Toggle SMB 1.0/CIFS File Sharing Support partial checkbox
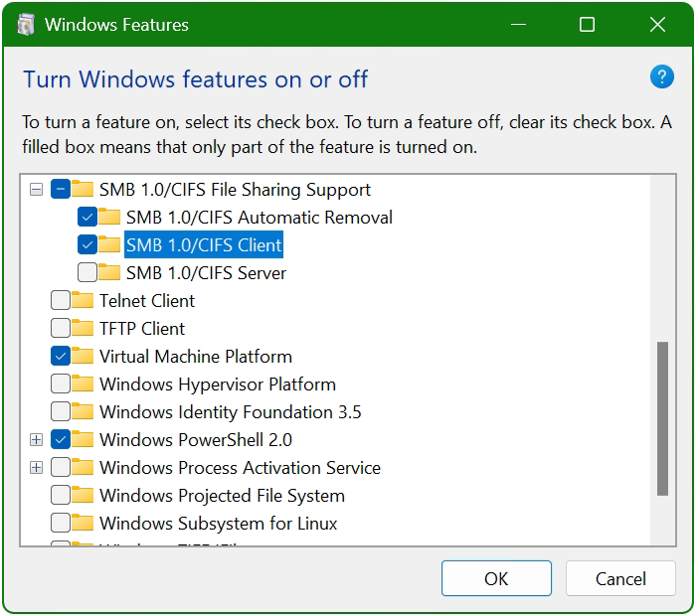This screenshot has width=697, height=616. pos(61,189)
